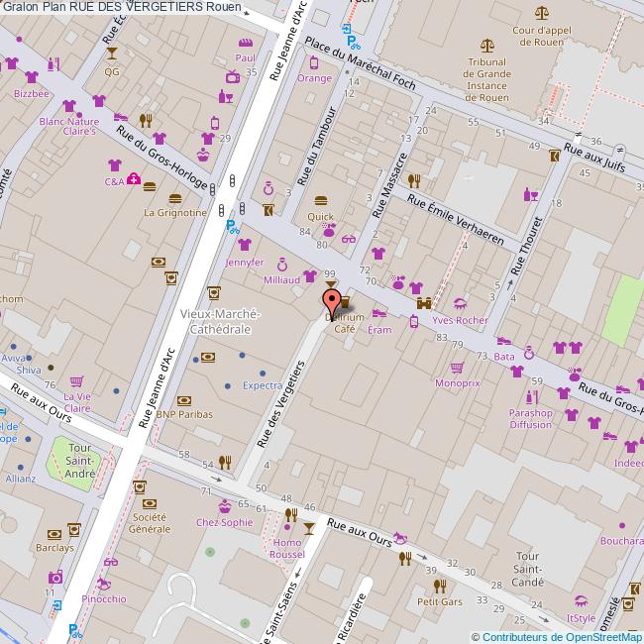Viewport: 644px width, 644px height.
Task: Click the QG cocktail bar icon
Action: tap(112, 54)
